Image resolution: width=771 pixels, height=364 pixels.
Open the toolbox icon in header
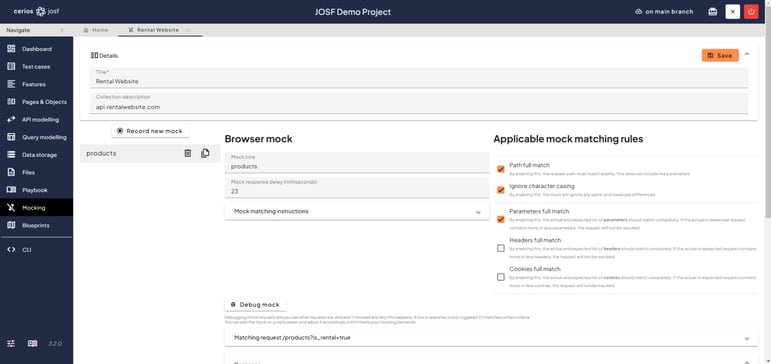point(712,12)
